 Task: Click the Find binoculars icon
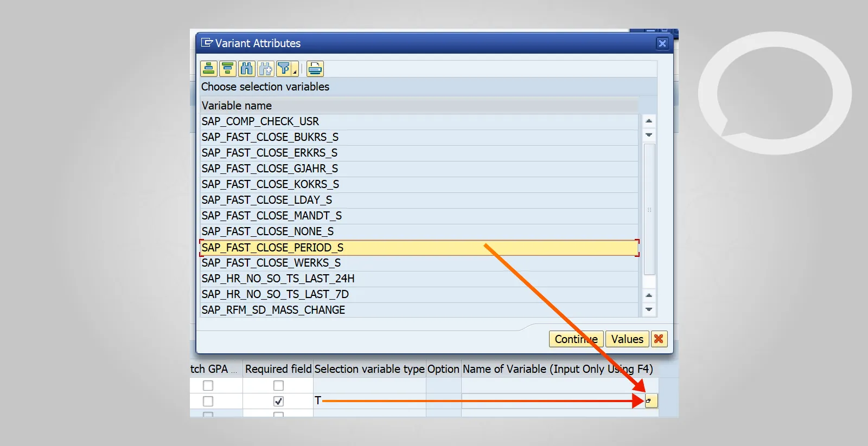pyautogui.click(x=247, y=69)
